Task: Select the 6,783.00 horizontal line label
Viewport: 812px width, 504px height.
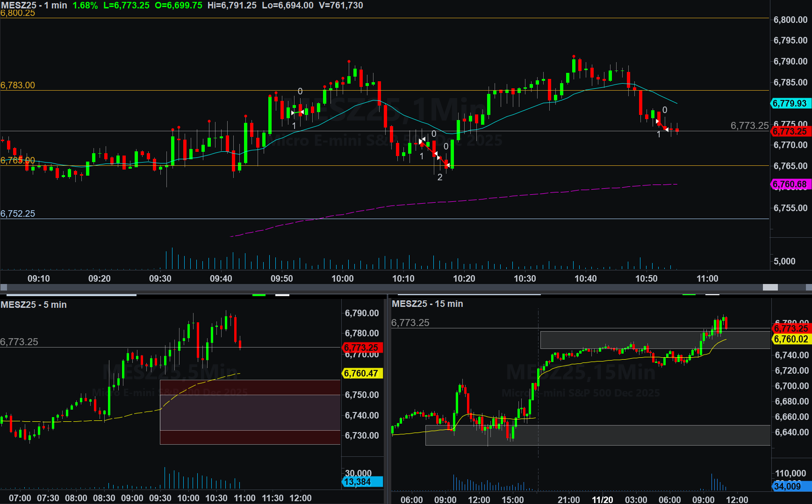Action: tap(18, 85)
